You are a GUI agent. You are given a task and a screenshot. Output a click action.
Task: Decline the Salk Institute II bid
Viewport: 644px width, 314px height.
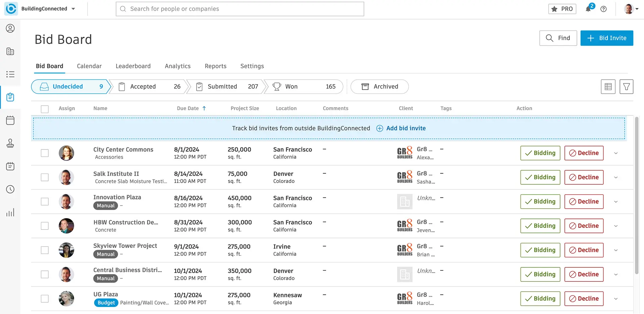[584, 177]
